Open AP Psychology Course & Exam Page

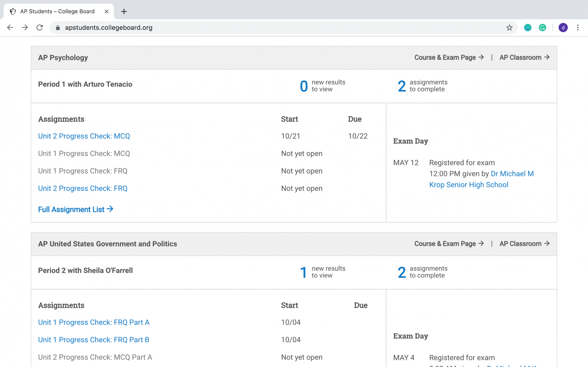tap(449, 58)
